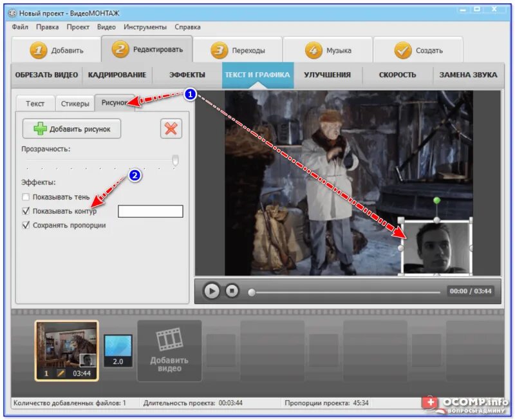Click the green rotation handle above overlay image
This screenshot has width=515, height=420.
[436, 200]
